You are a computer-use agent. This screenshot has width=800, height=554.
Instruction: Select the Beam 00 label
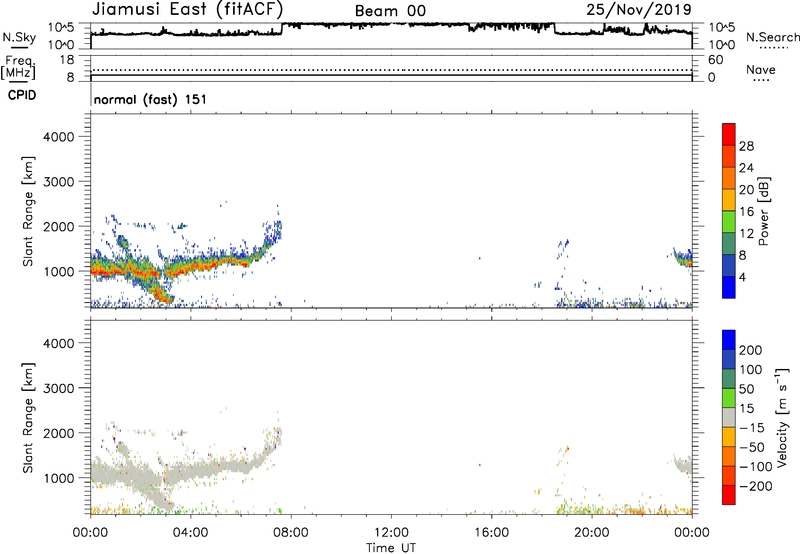click(x=390, y=11)
